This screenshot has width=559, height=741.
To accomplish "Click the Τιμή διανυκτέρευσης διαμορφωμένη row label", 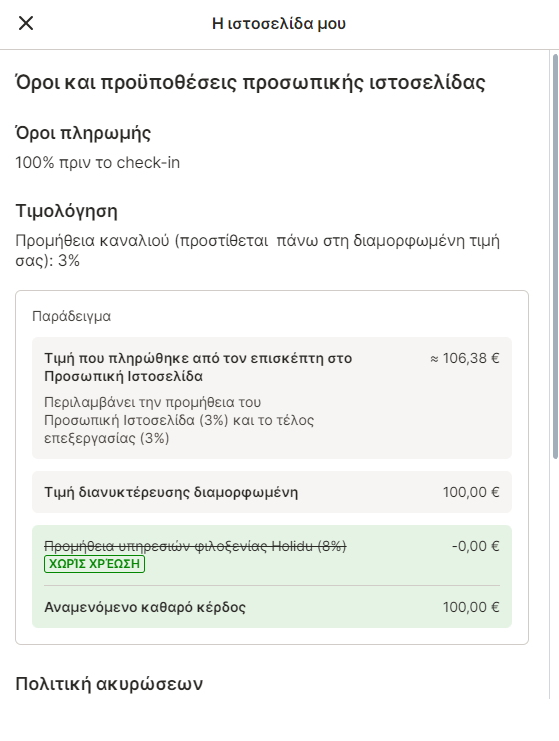I will (x=171, y=492).
